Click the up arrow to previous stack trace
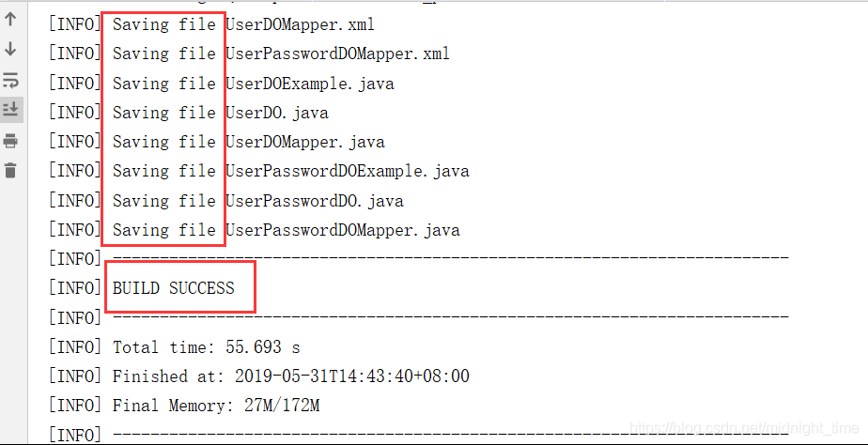This screenshot has height=445, width=868. (x=10, y=20)
